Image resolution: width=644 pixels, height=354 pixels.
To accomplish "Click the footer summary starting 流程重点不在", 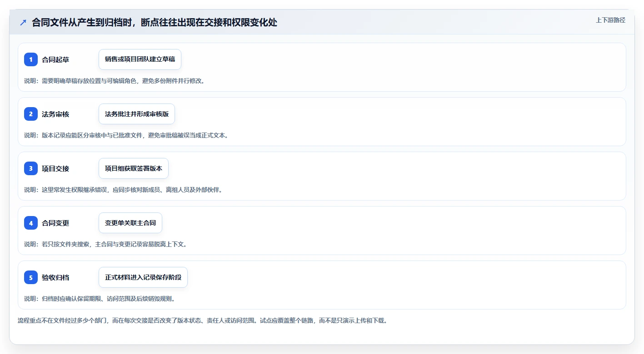I will tap(202, 320).
